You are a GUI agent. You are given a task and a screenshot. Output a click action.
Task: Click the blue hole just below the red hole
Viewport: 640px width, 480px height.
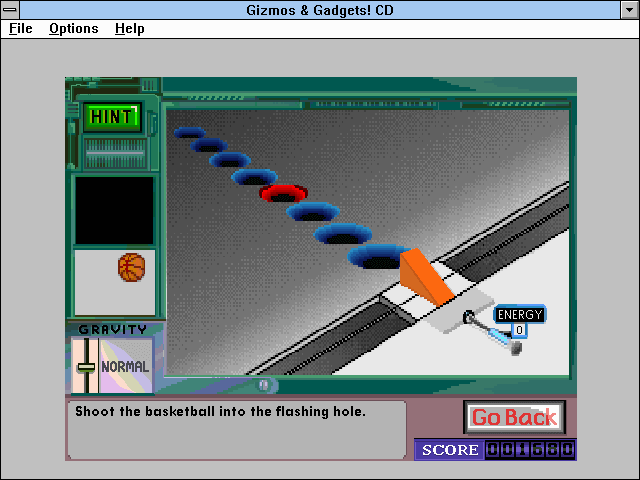(x=313, y=212)
